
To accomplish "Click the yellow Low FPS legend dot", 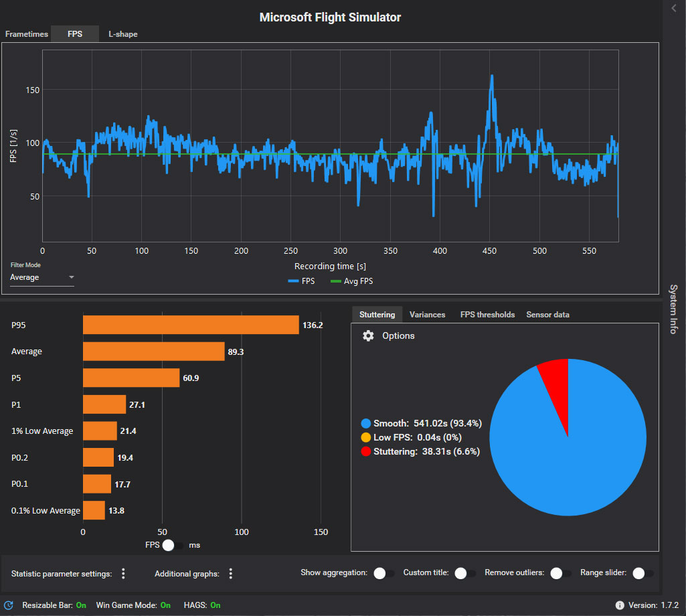I will click(x=365, y=437).
